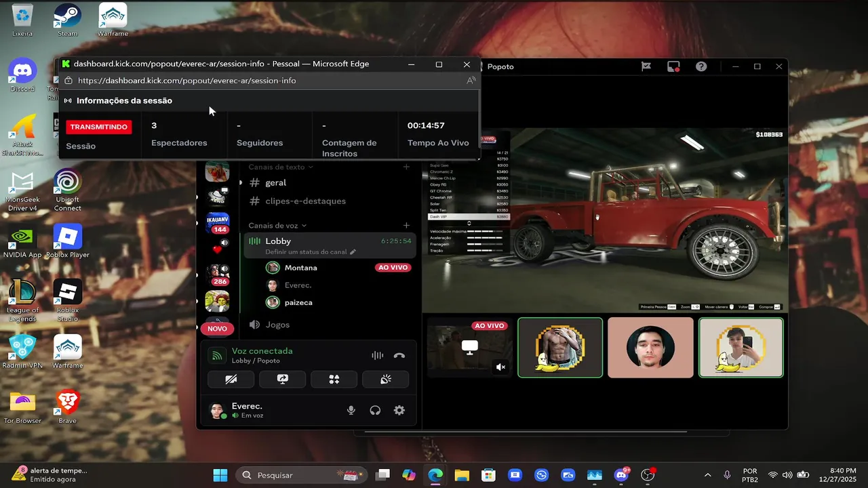Deafen audio with the headphones icon
This screenshot has width=868, height=488.
click(375, 410)
